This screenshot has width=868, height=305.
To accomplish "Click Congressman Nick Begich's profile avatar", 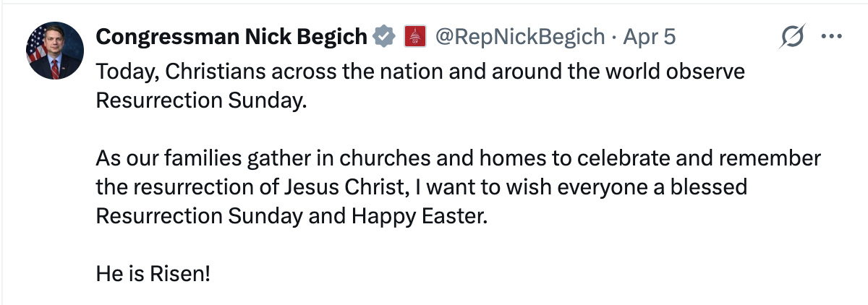I will [55, 51].
